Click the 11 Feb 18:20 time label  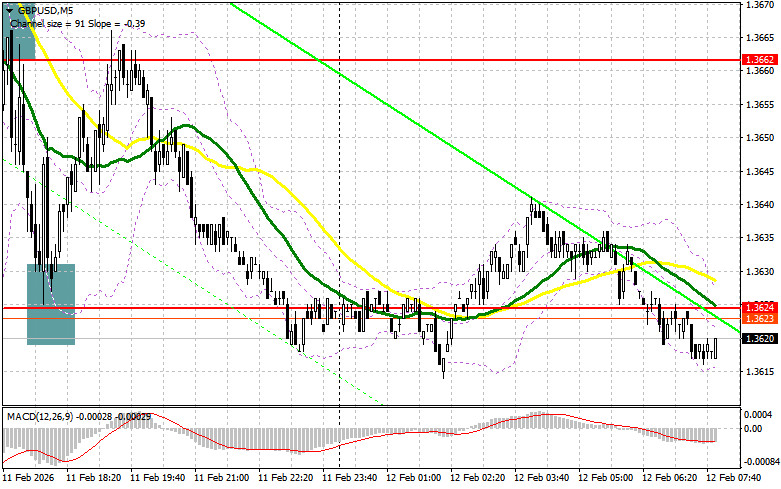tap(93, 478)
